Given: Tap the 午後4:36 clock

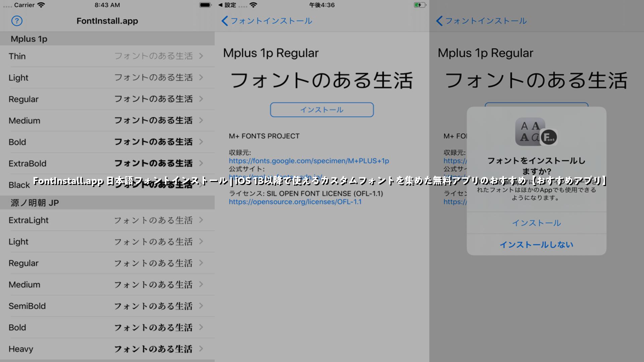Looking at the screenshot, I should 322,5.
